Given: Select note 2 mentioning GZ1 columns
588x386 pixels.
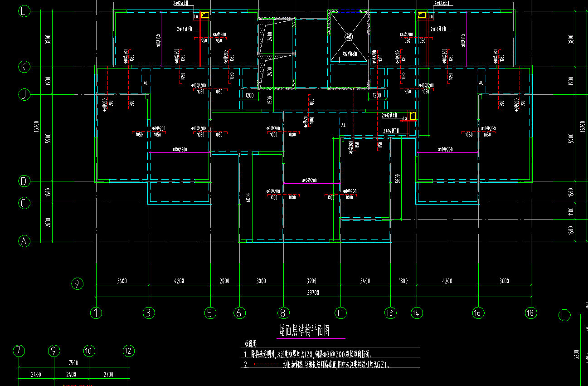Looking at the screenshot, I should pos(317,364).
